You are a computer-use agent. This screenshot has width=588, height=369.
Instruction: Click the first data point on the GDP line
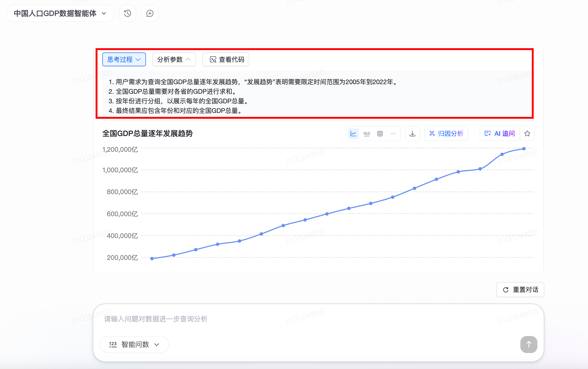point(152,259)
